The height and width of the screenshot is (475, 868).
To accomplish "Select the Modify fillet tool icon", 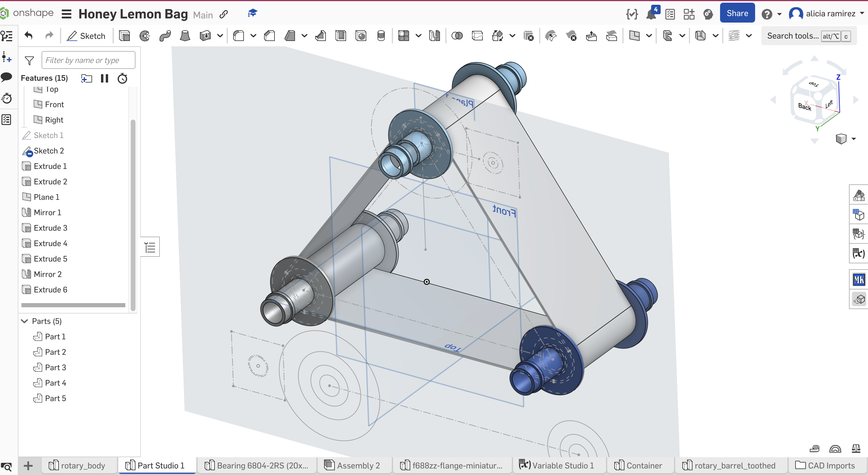I will [550, 36].
